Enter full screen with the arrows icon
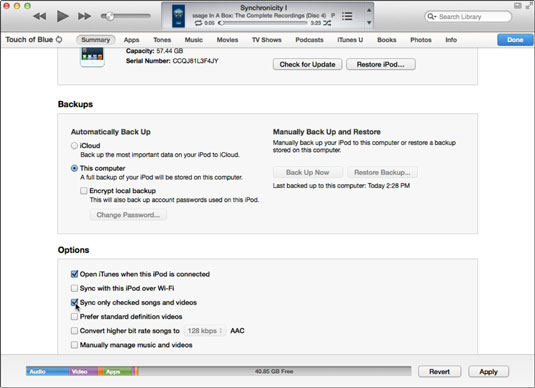535x388 pixels. coord(530,5)
